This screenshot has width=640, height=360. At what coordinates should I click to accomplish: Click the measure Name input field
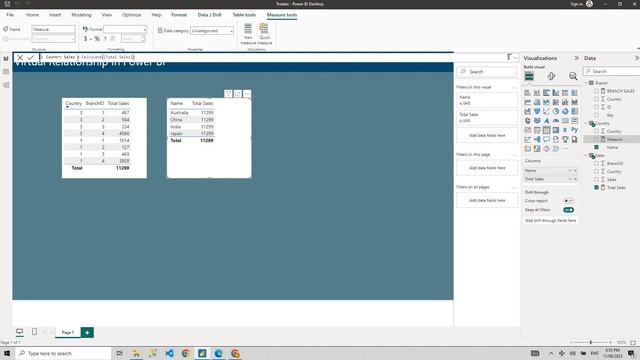tap(53, 29)
